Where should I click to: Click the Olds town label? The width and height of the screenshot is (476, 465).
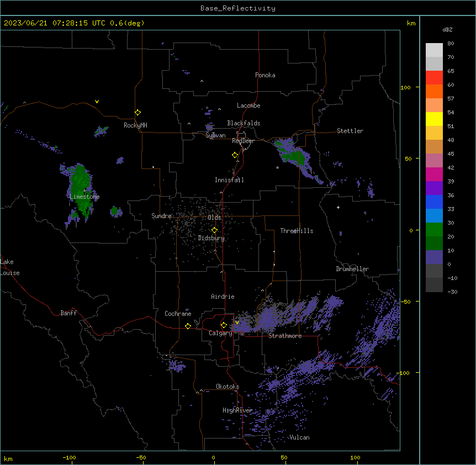(214, 218)
